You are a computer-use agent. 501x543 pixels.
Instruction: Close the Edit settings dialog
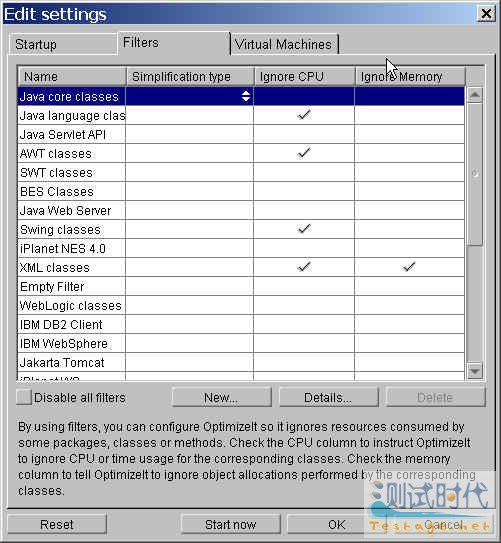pos(486,14)
